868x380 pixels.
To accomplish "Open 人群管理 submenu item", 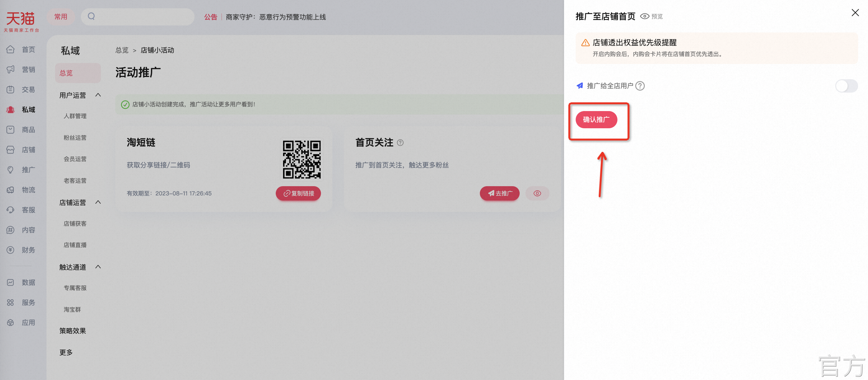I will (x=75, y=116).
